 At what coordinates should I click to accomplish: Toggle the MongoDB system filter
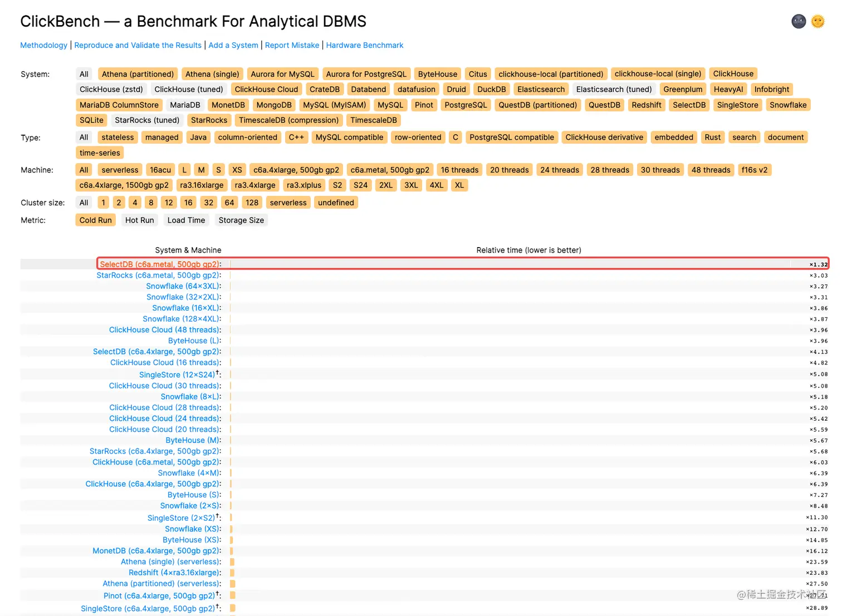pyautogui.click(x=274, y=105)
